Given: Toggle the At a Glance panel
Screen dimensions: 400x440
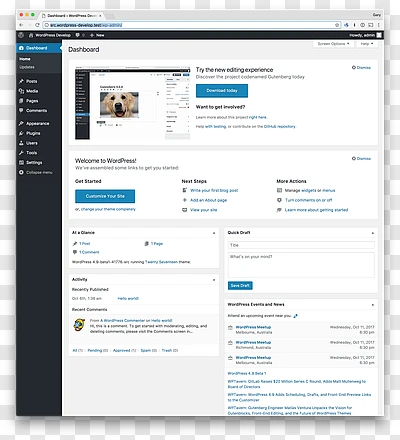Looking at the screenshot, I should click(214, 233).
